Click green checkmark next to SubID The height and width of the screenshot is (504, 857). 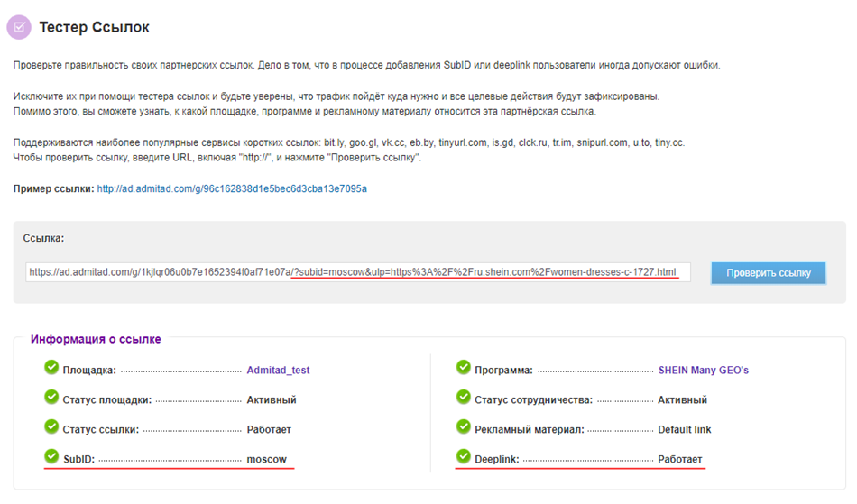click(51, 457)
